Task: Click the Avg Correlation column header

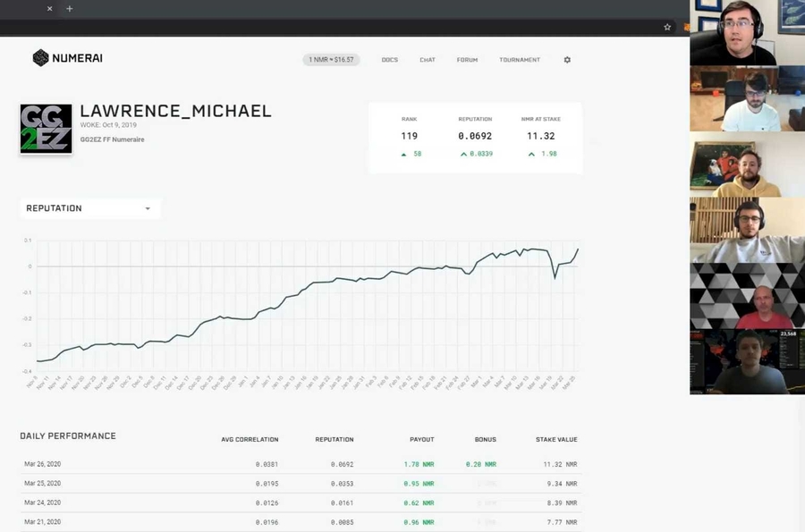Action: [x=250, y=439]
